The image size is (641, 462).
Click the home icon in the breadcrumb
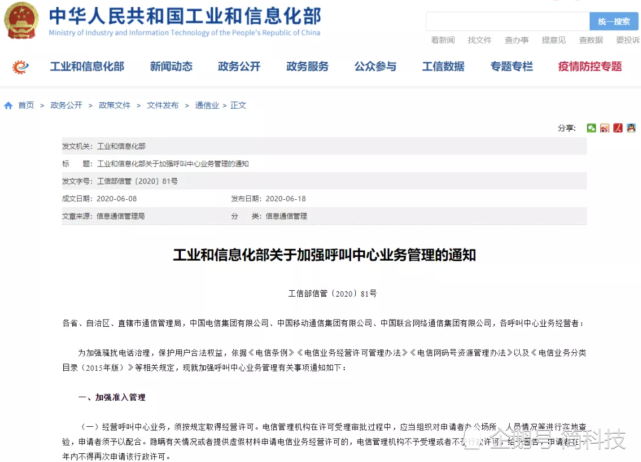click(8, 105)
